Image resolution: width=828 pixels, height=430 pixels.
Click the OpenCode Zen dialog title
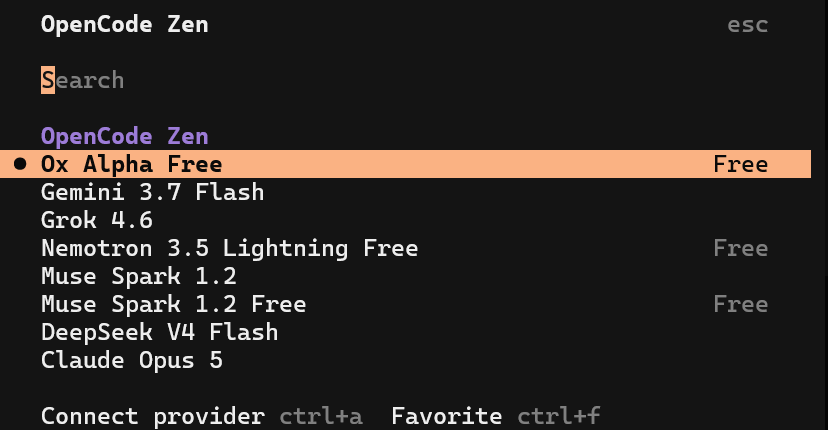[125, 25]
